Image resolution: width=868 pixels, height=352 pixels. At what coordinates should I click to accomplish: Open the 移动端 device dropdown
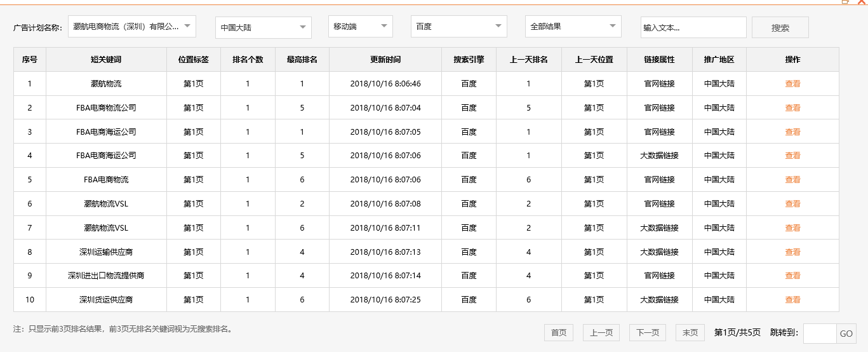click(x=361, y=27)
